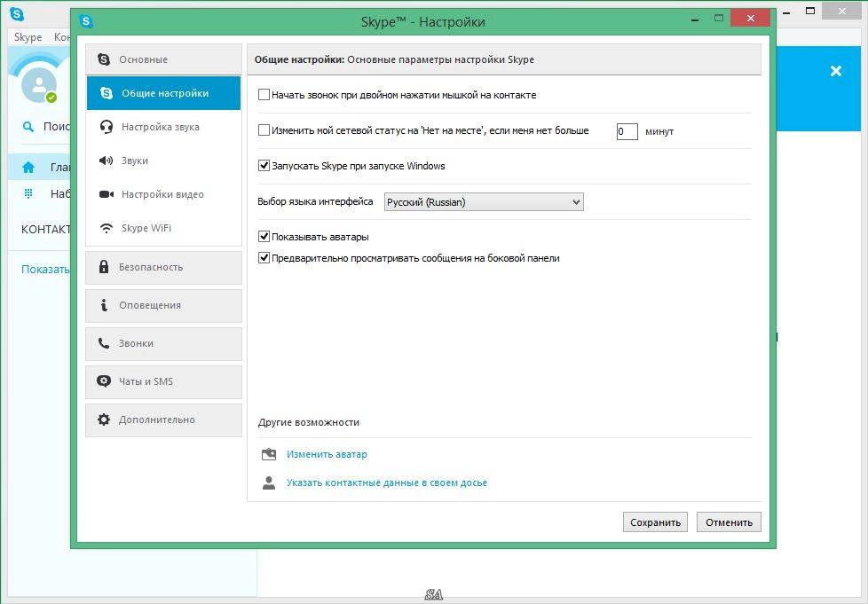Expand the Чаты и SMS settings section
Screen dimensions: 868x604
coord(164,381)
